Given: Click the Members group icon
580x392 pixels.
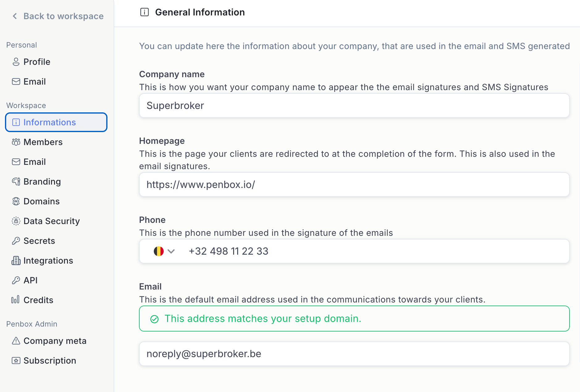Looking at the screenshot, I should pyautogui.click(x=16, y=142).
